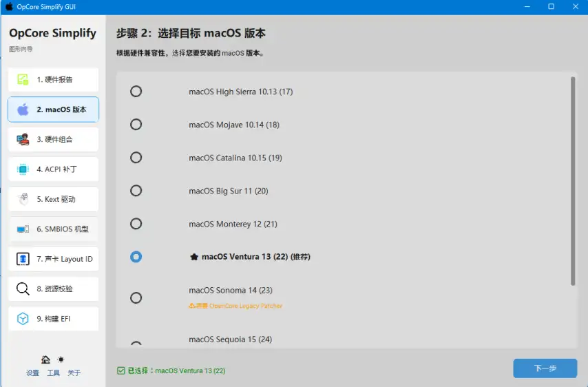Click the hardware report icon in sidebar
This screenshot has height=387, width=588.
pyautogui.click(x=23, y=79)
